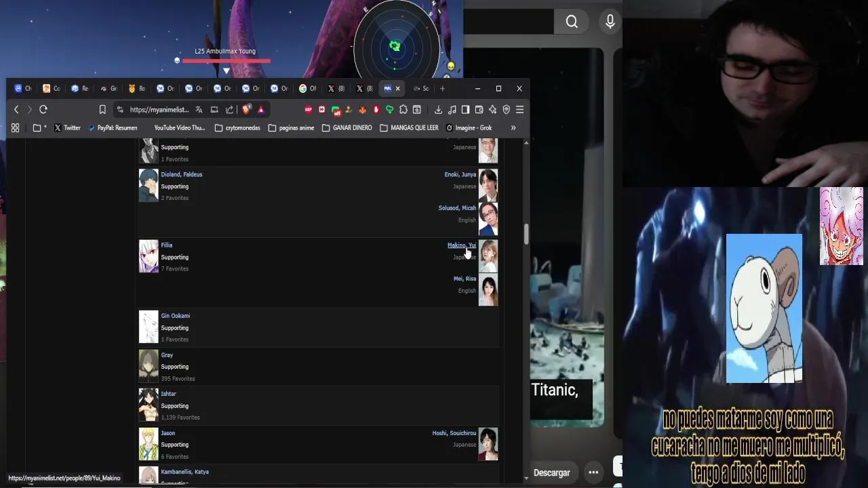
Task: Open a new tab with the plus button
Action: click(x=442, y=88)
